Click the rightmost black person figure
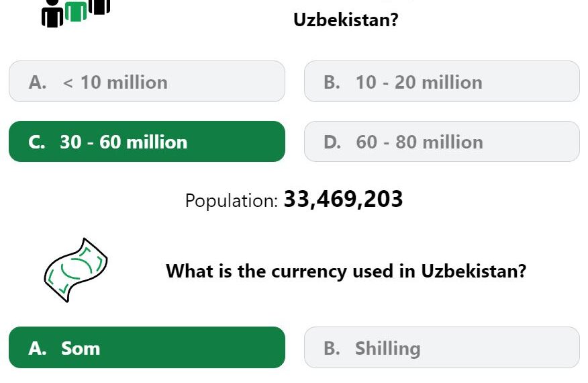588x383 pixels. (x=99, y=7)
